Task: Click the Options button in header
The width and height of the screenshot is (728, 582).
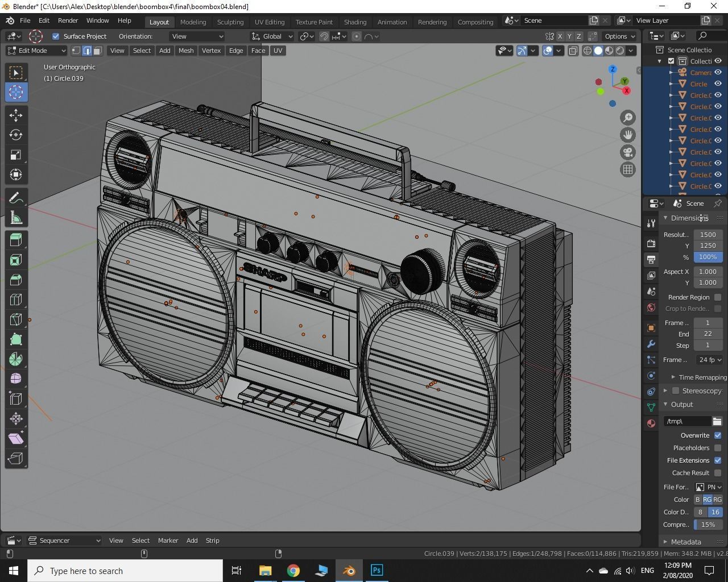Action: point(619,36)
